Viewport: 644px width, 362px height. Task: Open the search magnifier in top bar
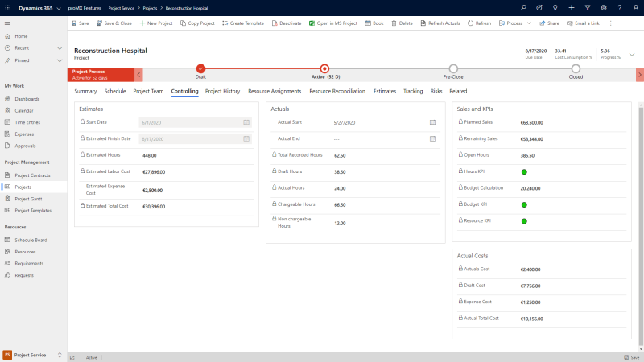click(523, 7)
